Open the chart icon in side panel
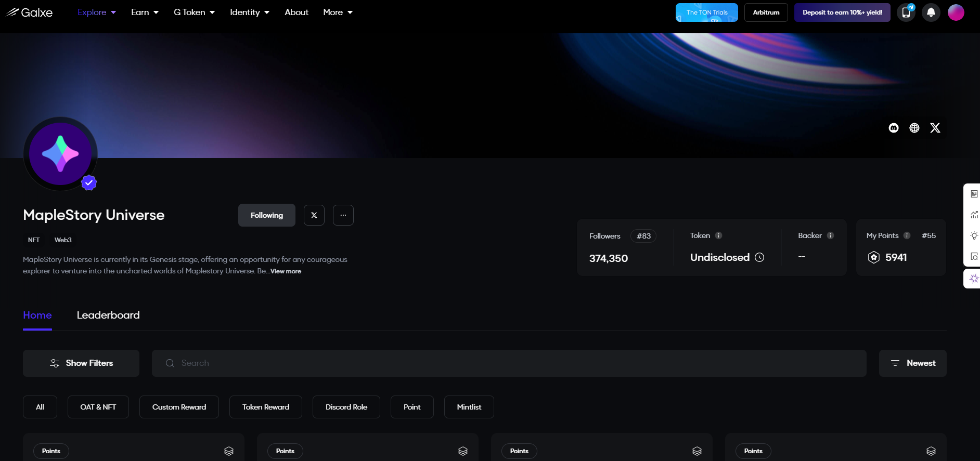This screenshot has height=461, width=980. point(974,215)
